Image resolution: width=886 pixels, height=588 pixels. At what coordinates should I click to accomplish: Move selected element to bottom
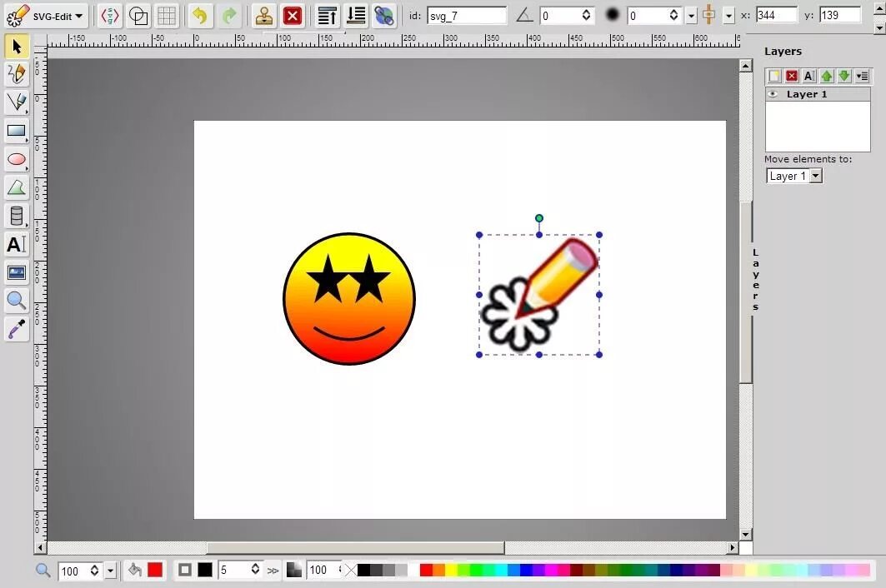356,16
